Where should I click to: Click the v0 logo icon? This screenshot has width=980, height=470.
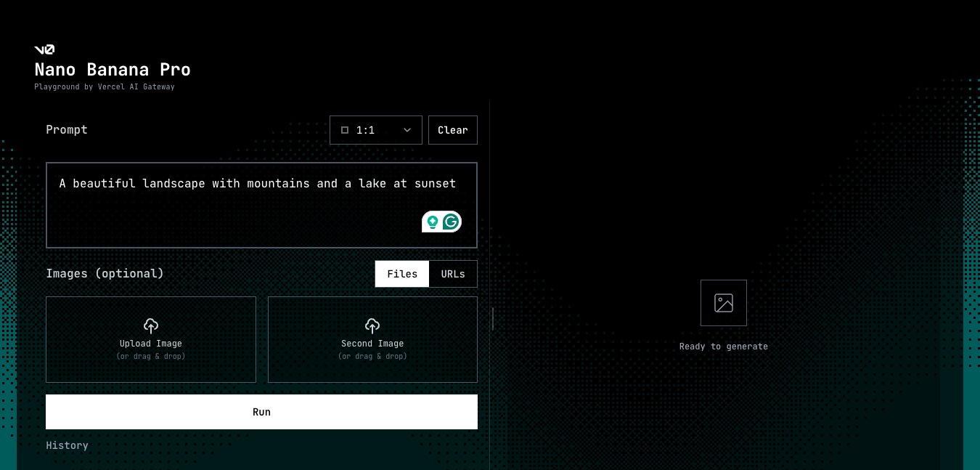click(44, 49)
